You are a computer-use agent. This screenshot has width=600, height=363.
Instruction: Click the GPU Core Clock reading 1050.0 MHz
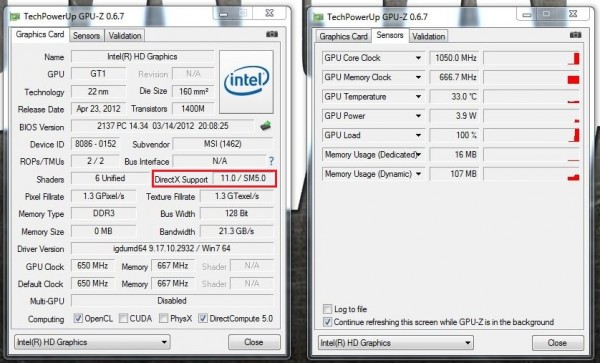coord(454,58)
